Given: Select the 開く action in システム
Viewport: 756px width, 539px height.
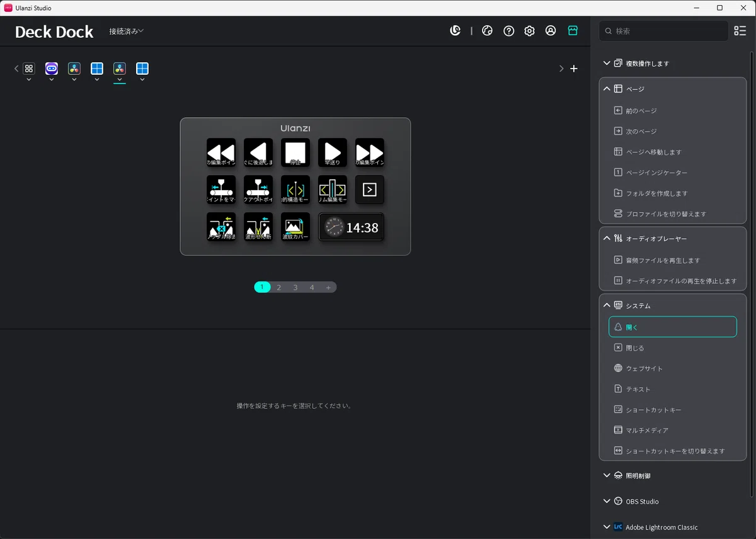Looking at the screenshot, I should click(x=673, y=327).
